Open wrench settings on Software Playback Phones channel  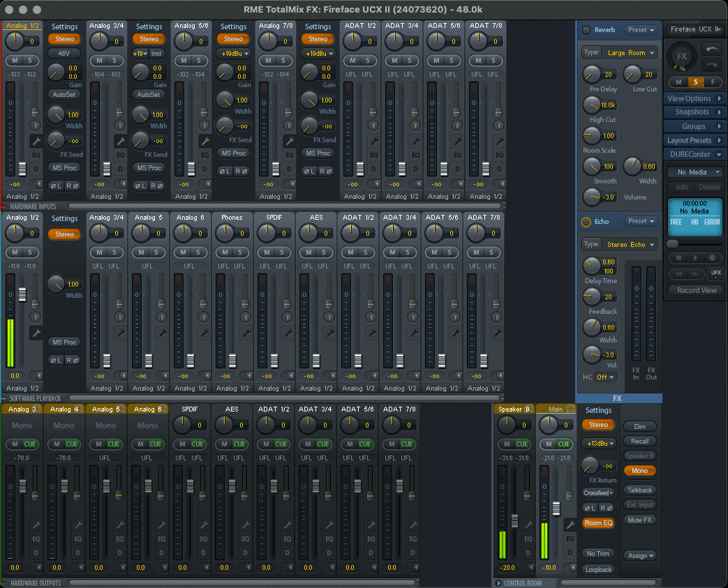pyautogui.click(x=246, y=333)
